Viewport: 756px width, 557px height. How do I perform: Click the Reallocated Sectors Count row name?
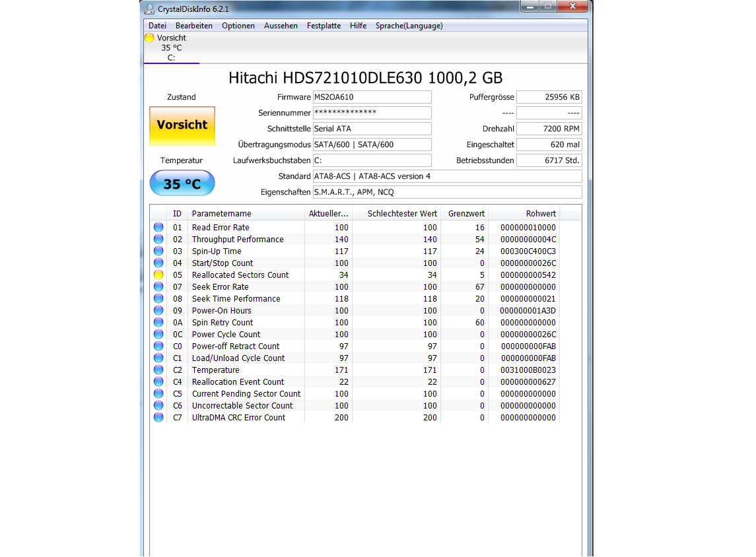coord(240,275)
